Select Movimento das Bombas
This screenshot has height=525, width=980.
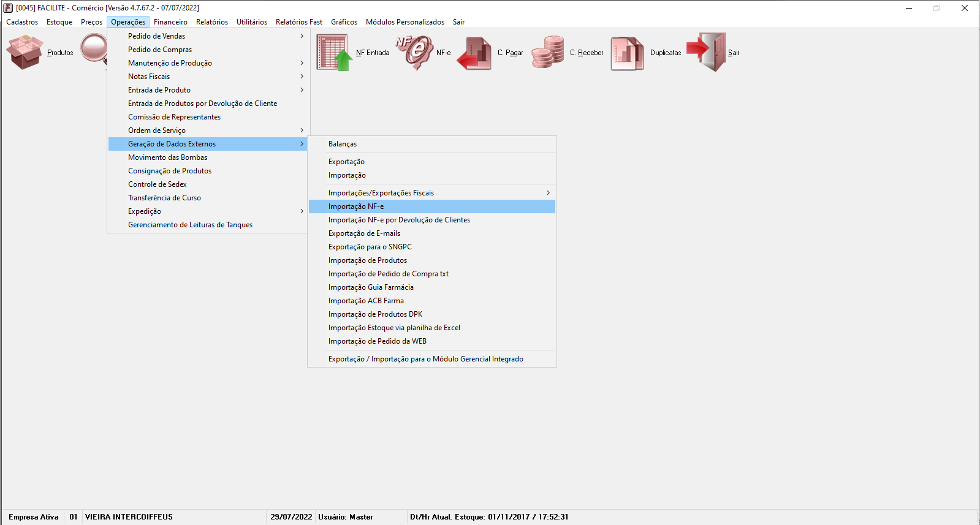pyautogui.click(x=208, y=157)
